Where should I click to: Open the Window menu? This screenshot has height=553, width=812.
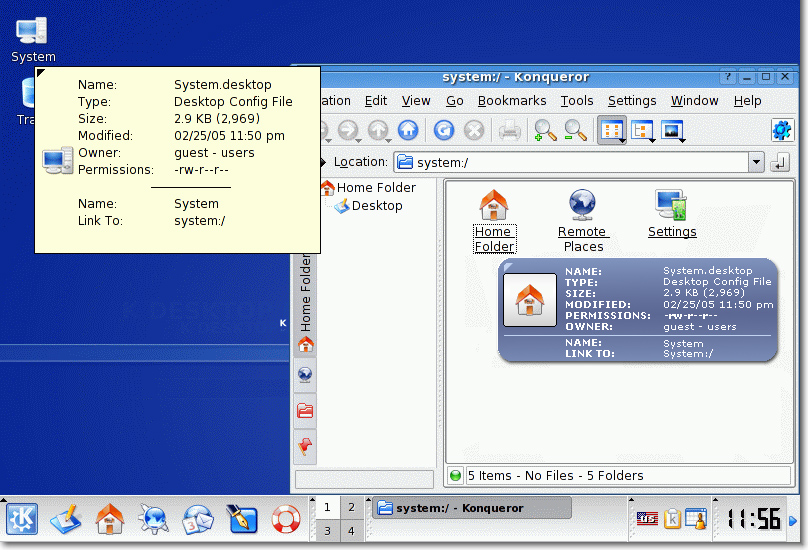click(694, 100)
